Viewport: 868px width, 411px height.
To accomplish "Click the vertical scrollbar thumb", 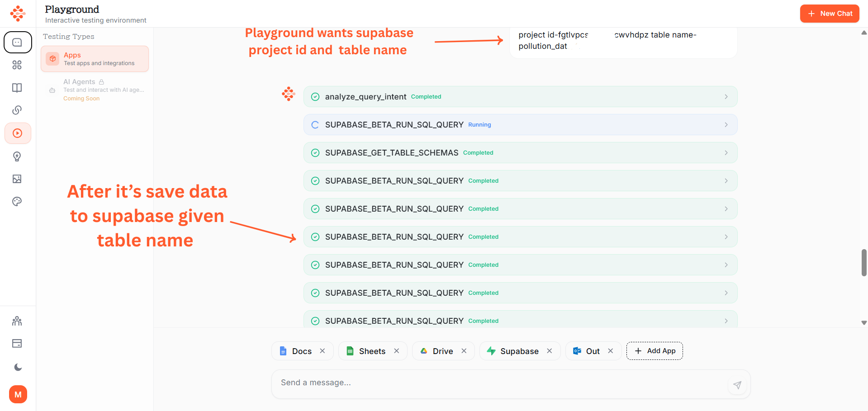I will pyautogui.click(x=864, y=262).
